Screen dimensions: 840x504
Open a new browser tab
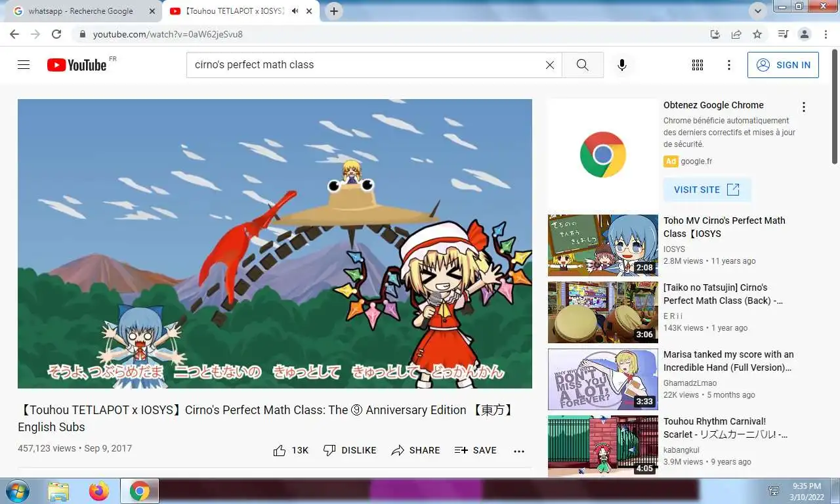coord(334,11)
